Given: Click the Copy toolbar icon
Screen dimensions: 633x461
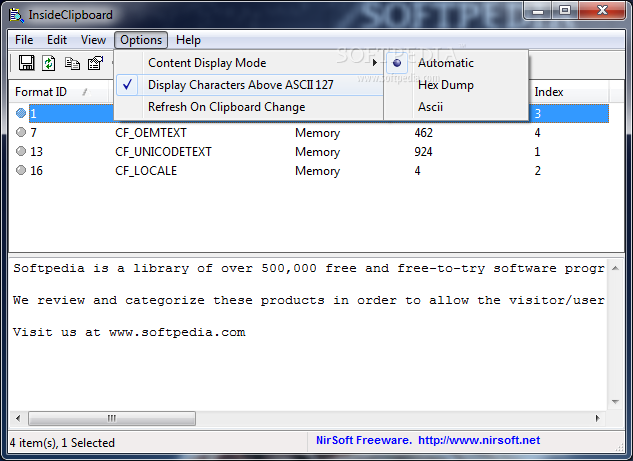Looking at the screenshot, I should 72,63.
